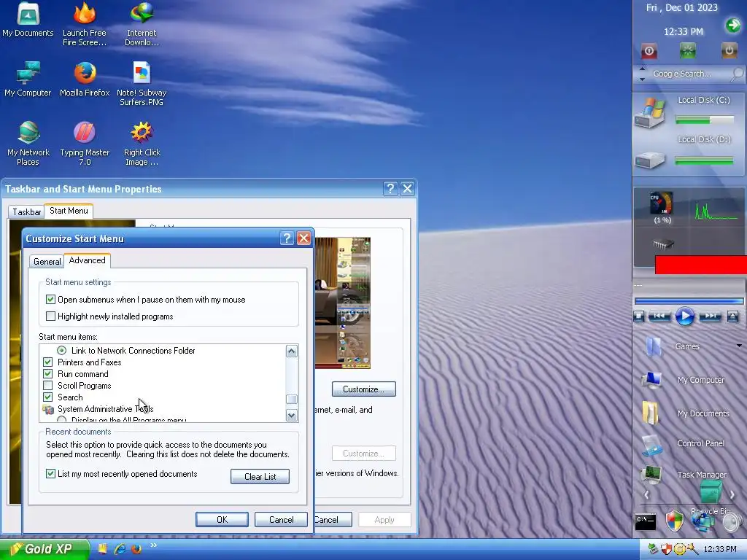Open the My Documents desktop icon

[x=28, y=20]
